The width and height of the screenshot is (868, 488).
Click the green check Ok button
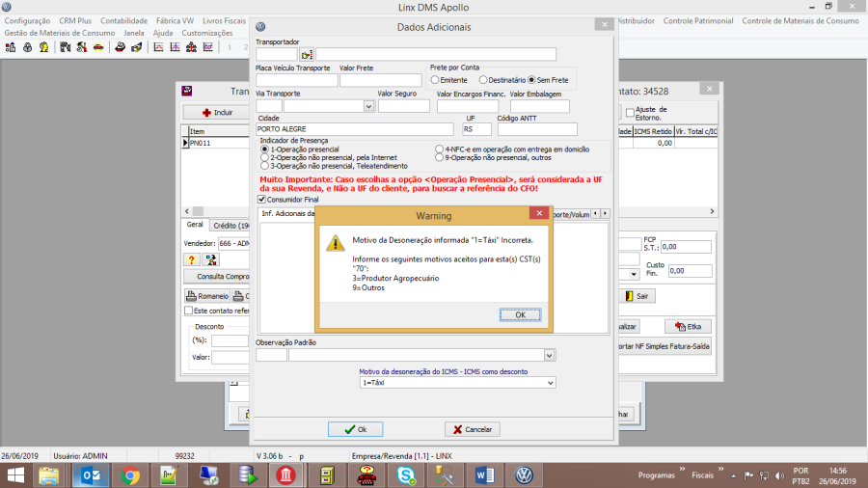(x=355, y=429)
